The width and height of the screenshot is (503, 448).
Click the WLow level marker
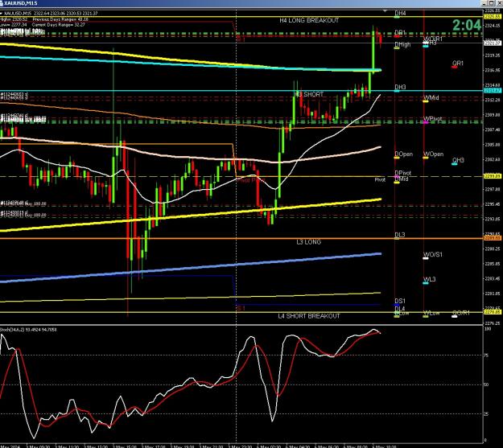coord(432,313)
